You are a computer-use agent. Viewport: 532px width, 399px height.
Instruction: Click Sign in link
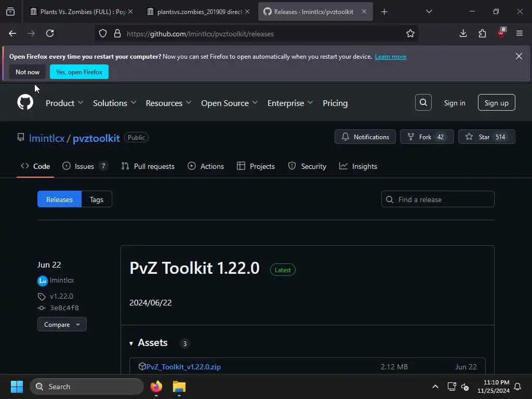tap(454, 103)
